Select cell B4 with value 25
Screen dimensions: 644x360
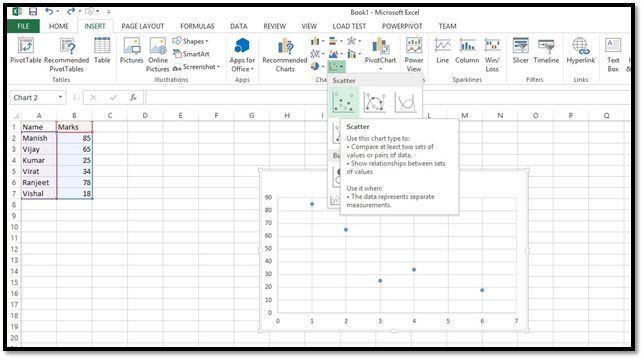pos(74,160)
